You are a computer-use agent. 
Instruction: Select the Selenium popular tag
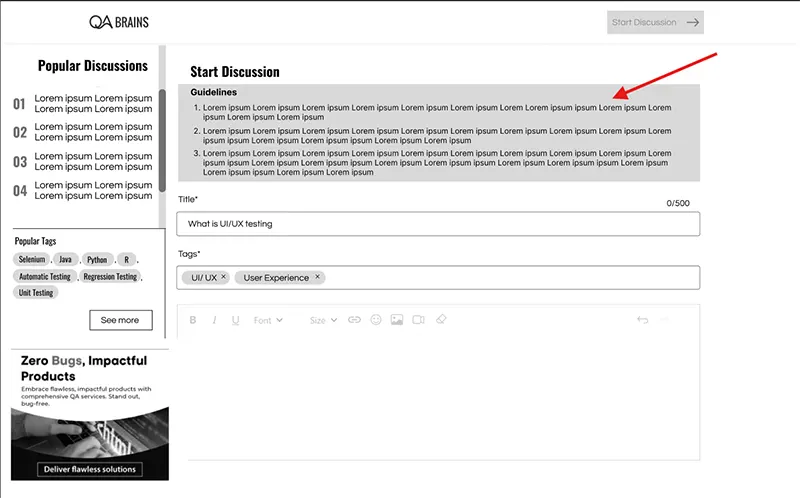32,259
